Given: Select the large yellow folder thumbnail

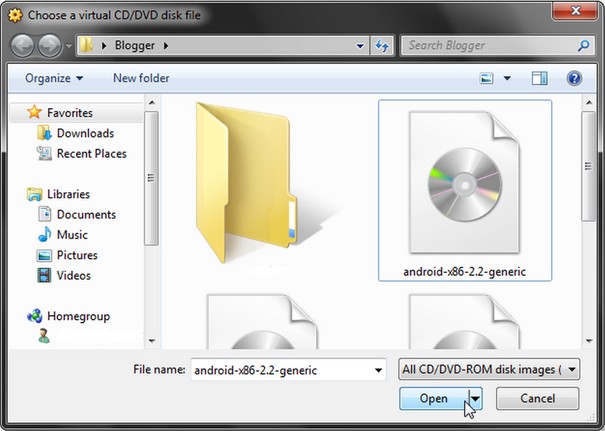Looking at the screenshot, I should (247, 183).
